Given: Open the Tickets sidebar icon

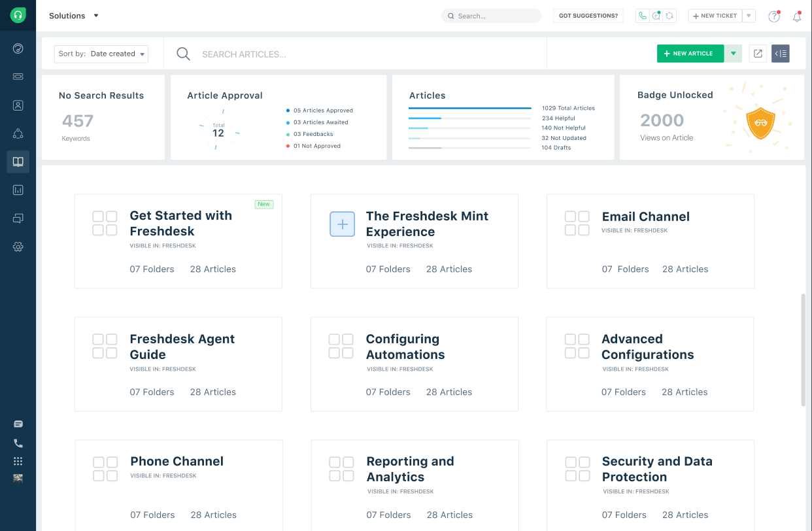Looking at the screenshot, I should point(18,77).
